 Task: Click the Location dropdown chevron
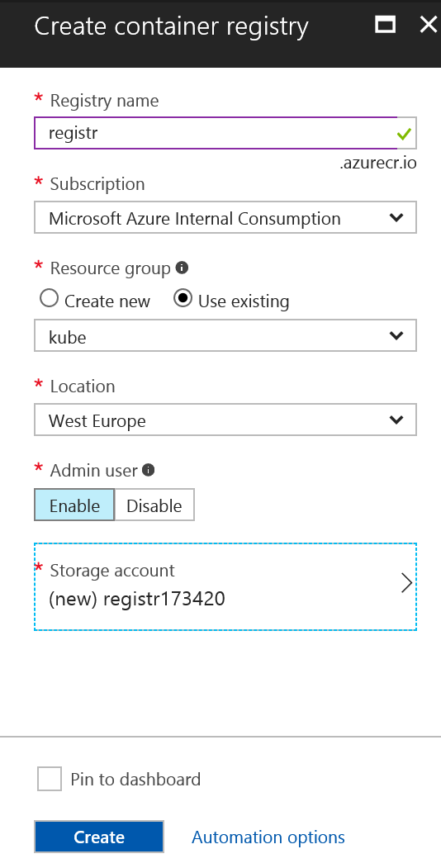point(396,420)
